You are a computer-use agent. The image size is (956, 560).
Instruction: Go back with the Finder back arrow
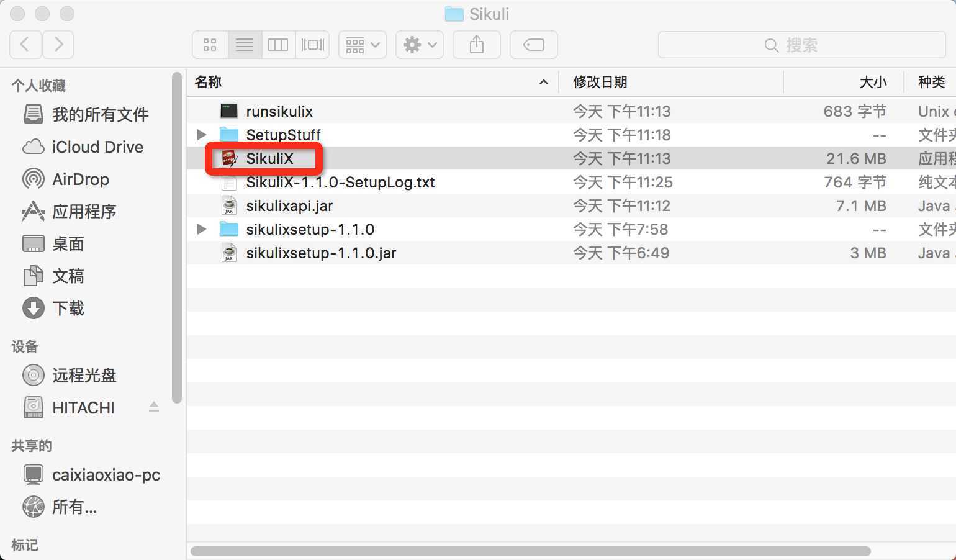click(25, 45)
